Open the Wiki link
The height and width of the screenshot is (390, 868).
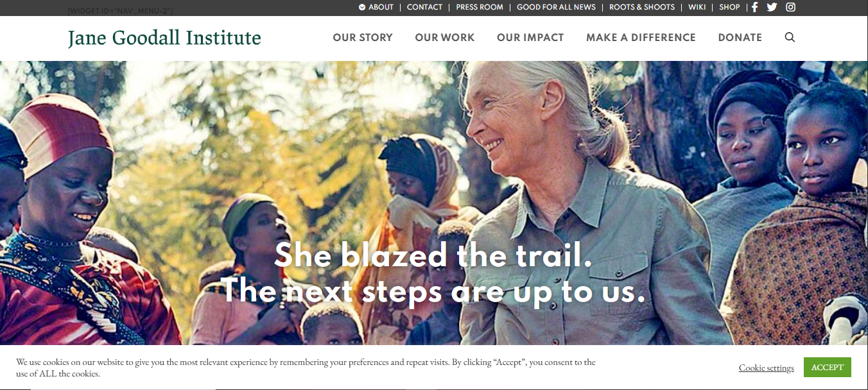coord(697,7)
